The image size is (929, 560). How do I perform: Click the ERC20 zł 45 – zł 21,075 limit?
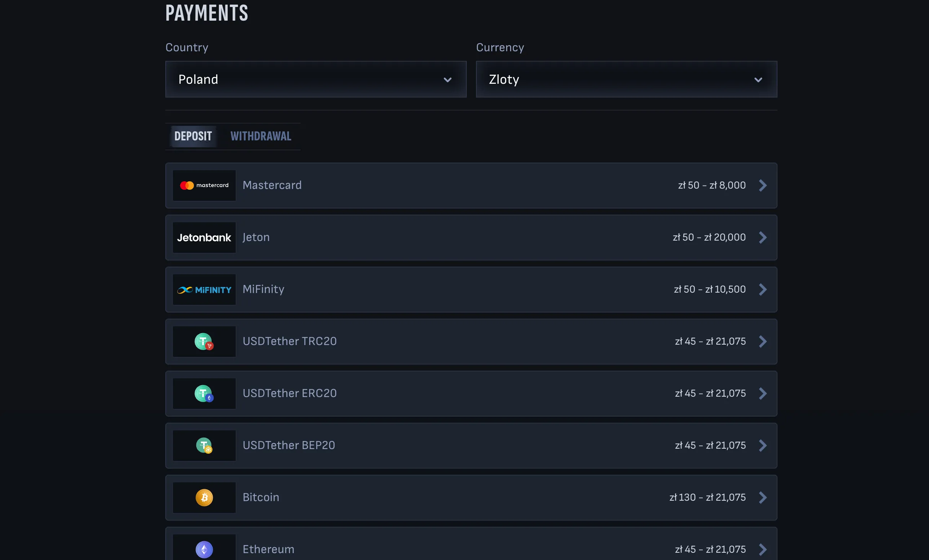(x=710, y=394)
